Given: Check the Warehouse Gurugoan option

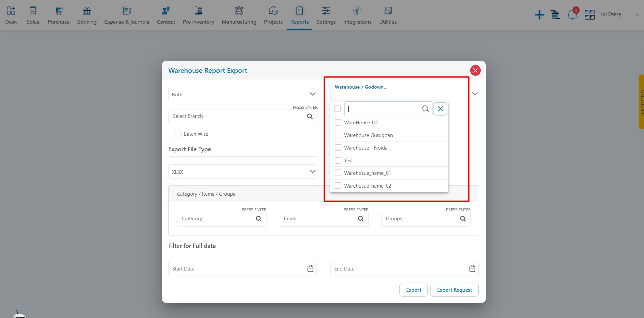Looking at the screenshot, I should pos(338,135).
